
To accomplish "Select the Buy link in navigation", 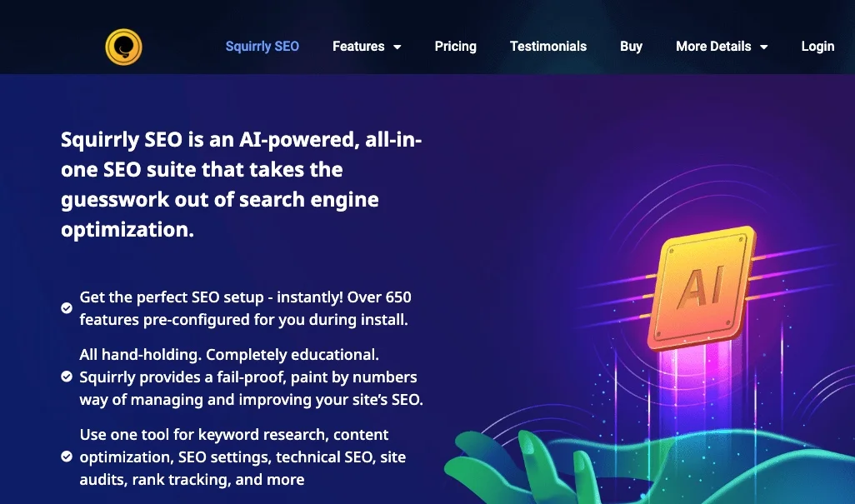I will pos(631,47).
